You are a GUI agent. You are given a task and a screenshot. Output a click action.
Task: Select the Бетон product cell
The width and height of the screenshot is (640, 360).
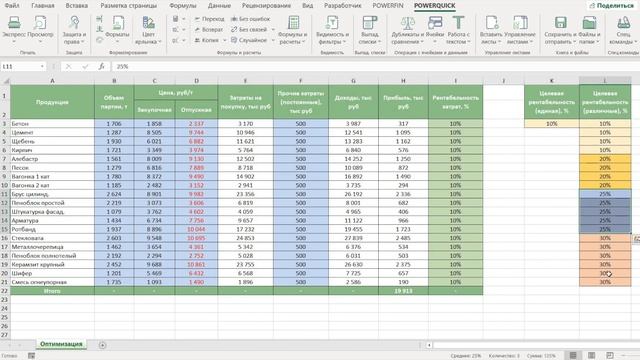(x=52, y=123)
